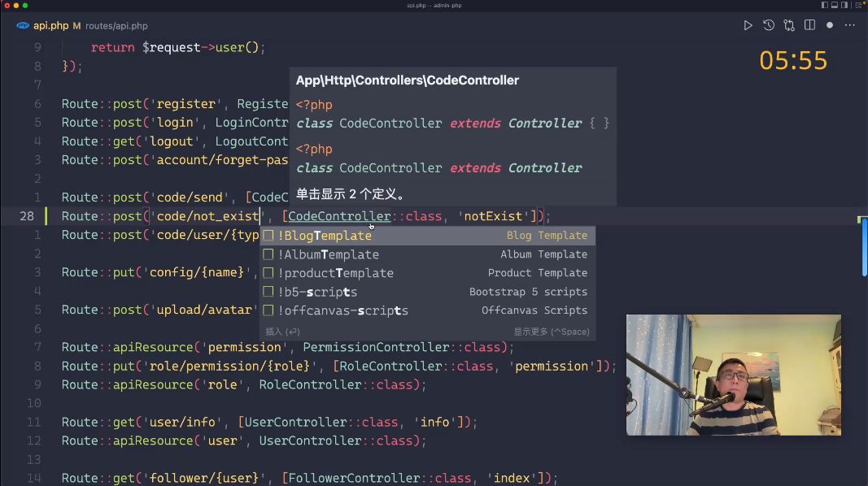
Task: Click the editor vertical scrollbar thumb
Action: [864, 247]
